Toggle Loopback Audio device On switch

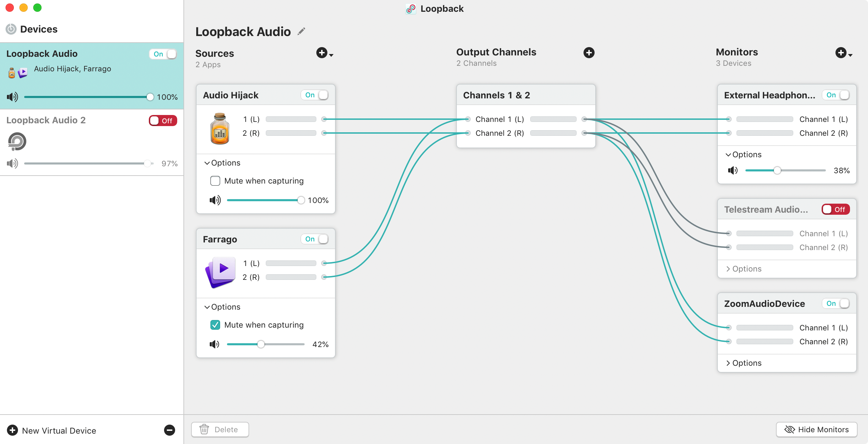163,54
